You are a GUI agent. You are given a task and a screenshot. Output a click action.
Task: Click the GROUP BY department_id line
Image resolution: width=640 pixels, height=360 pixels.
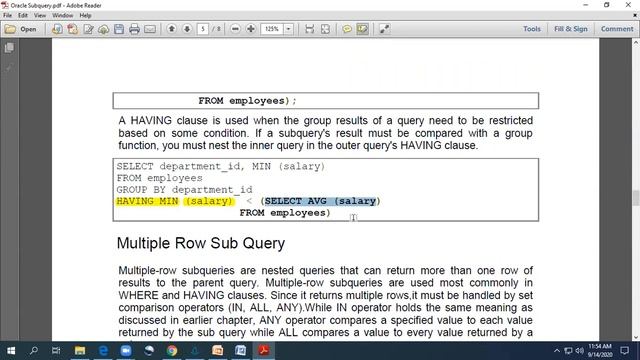(x=184, y=190)
